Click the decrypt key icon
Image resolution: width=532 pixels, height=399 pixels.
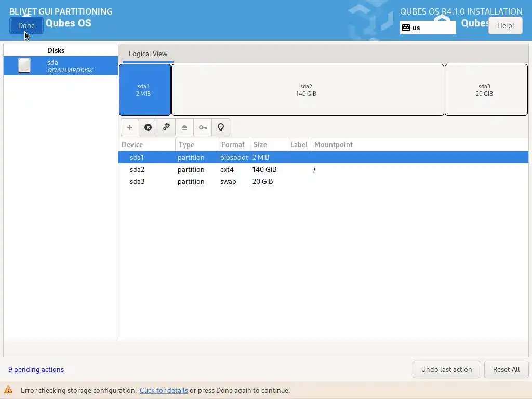203,127
